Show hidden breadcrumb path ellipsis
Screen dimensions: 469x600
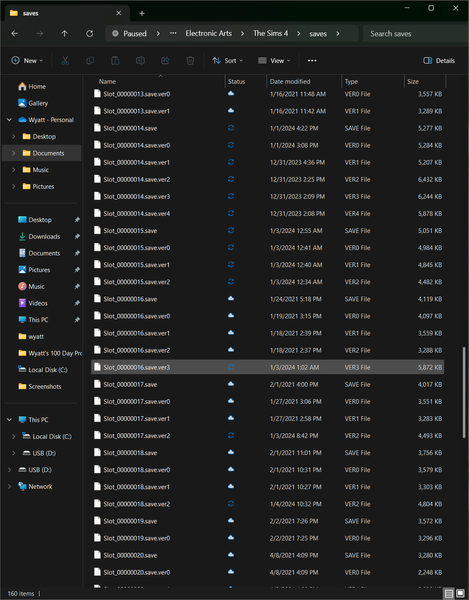pos(173,34)
